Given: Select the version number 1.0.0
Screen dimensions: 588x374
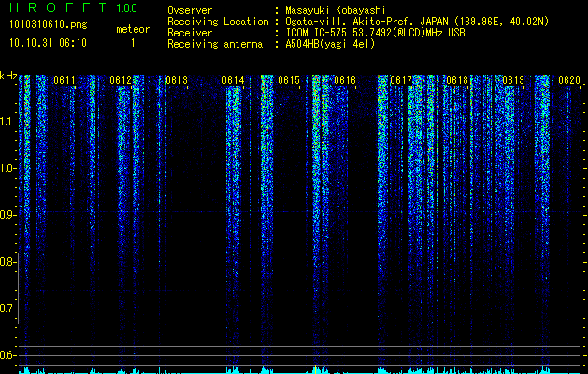Looking at the screenshot, I should 127,8.
